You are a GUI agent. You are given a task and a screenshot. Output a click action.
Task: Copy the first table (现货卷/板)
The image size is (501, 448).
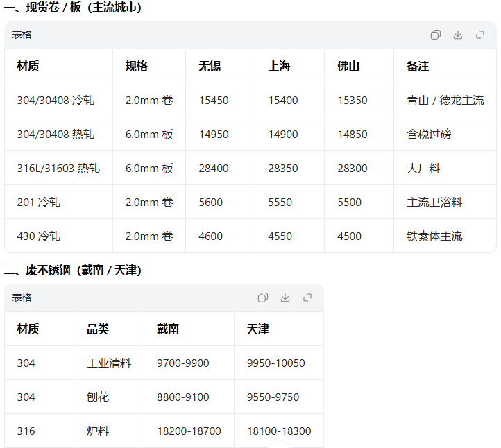(x=436, y=35)
